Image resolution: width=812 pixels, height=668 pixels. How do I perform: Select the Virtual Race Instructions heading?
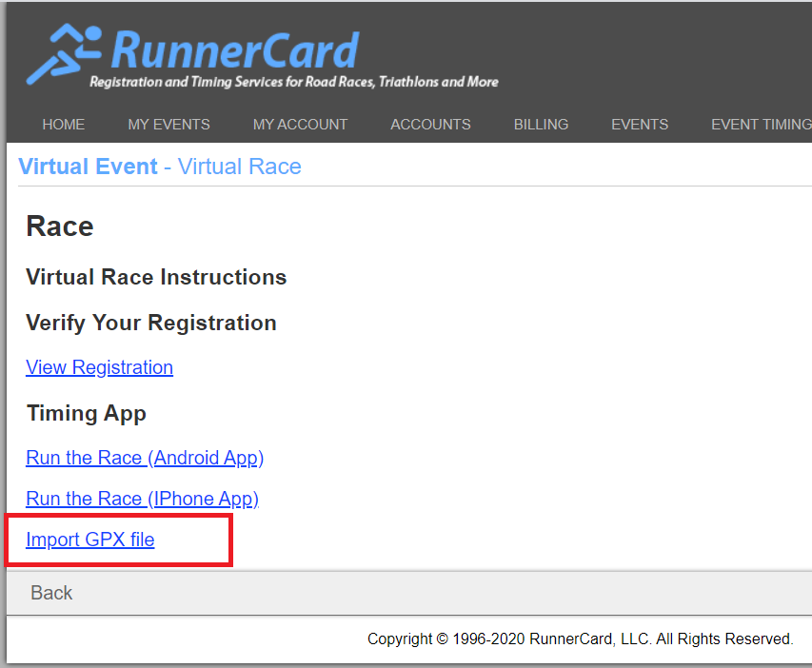pos(156,277)
